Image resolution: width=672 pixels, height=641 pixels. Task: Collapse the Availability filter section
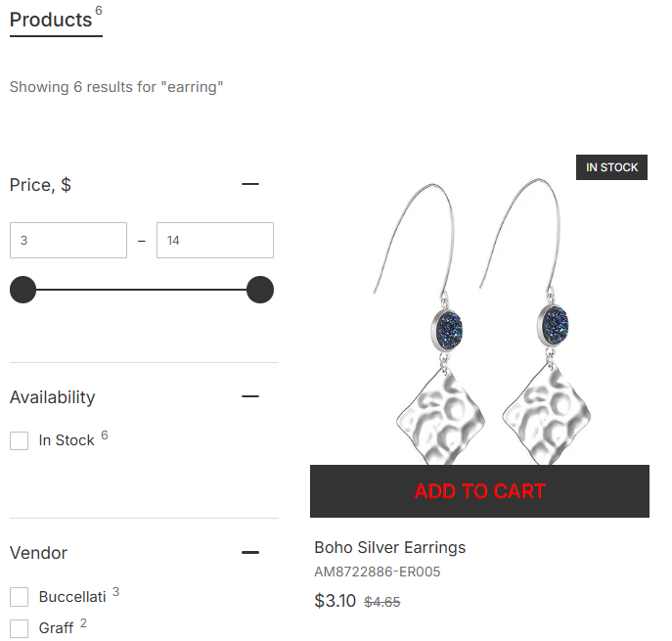pyautogui.click(x=250, y=396)
